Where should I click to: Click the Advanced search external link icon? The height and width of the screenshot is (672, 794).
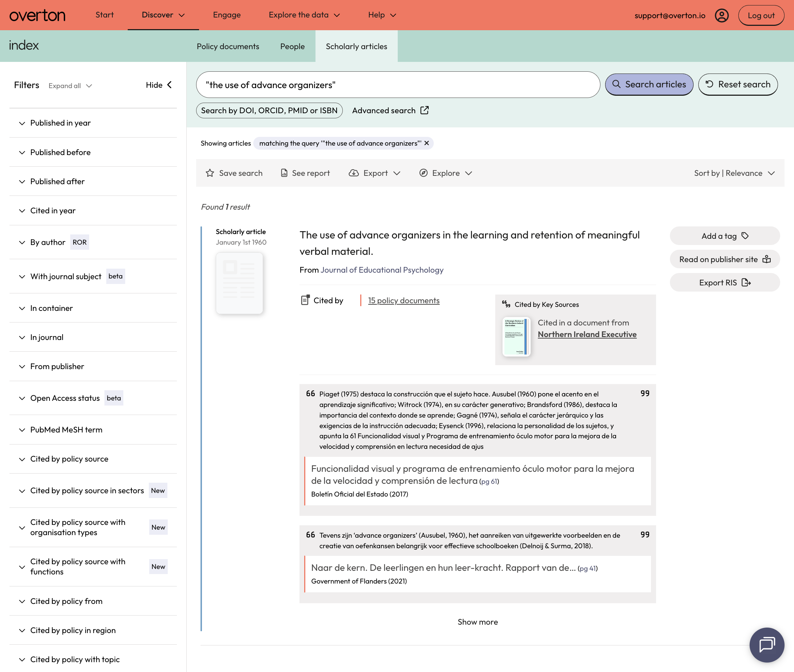[x=425, y=110]
